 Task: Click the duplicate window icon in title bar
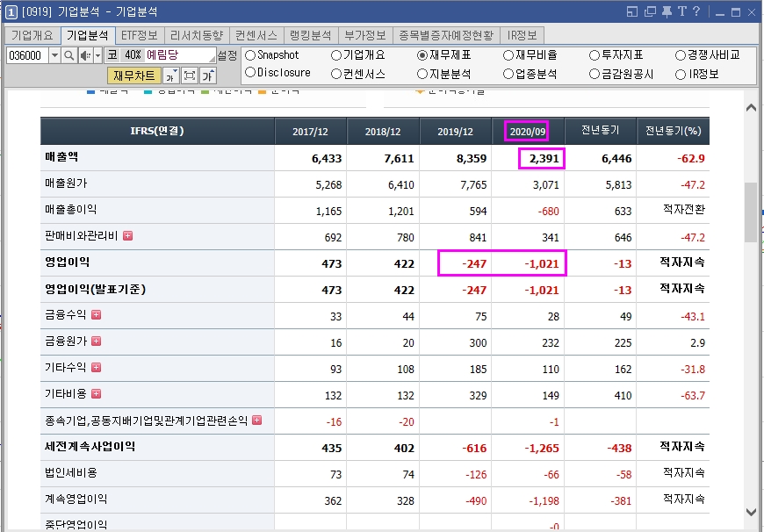[650, 11]
